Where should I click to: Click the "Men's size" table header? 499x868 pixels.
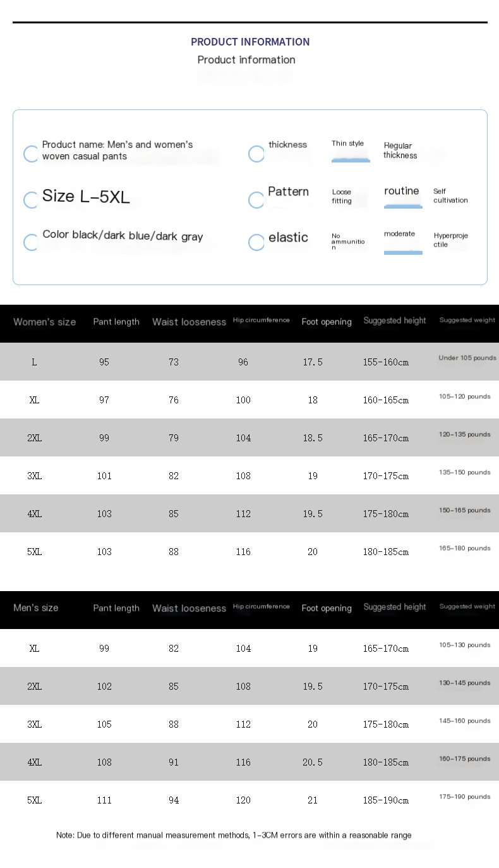click(36, 608)
